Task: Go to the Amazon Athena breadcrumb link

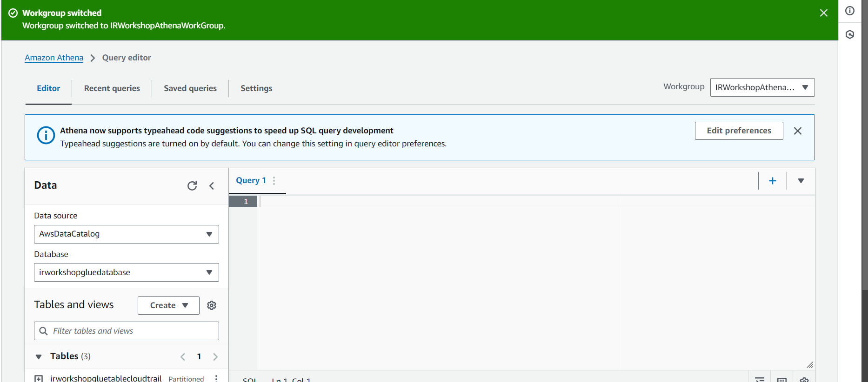Action: 54,58
